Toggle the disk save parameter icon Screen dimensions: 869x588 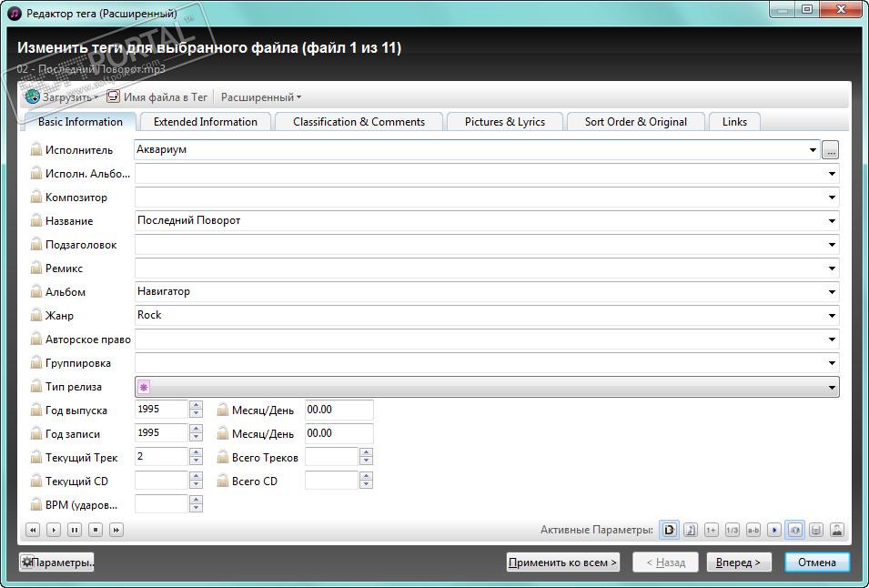tap(816, 530)
